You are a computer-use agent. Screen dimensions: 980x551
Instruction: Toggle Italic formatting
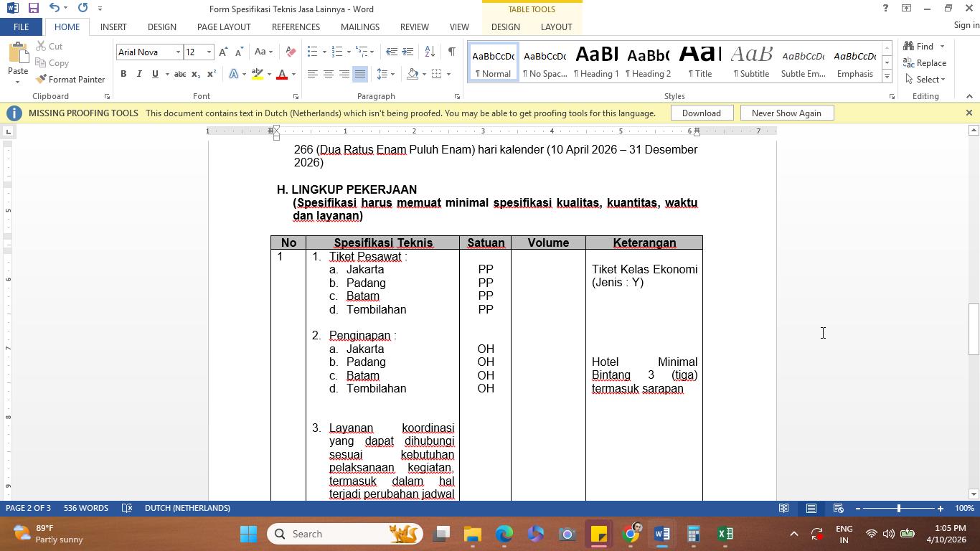pyautogui.click(x=139, y=74)
